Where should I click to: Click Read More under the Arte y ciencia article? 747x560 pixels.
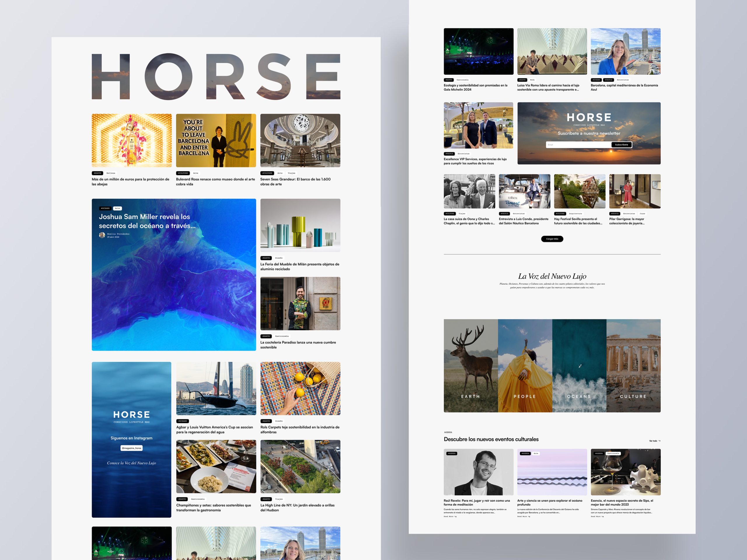(x=523, y=517)
